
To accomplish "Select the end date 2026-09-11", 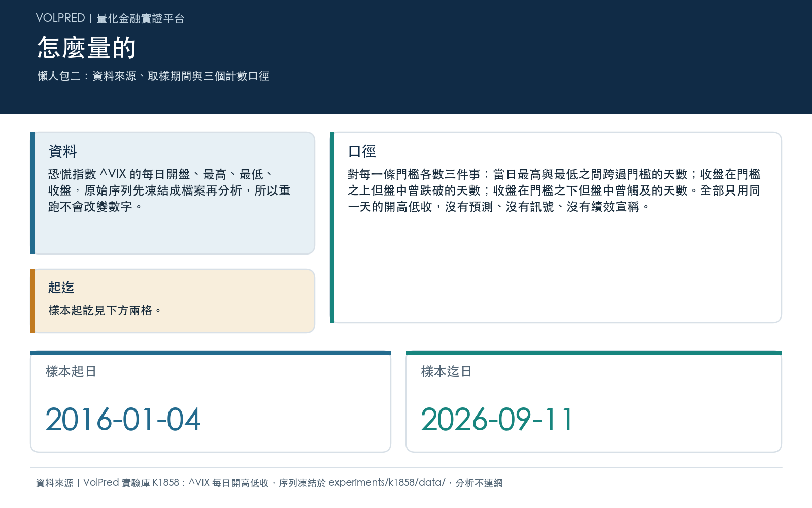I will click(x=497, y=420).
